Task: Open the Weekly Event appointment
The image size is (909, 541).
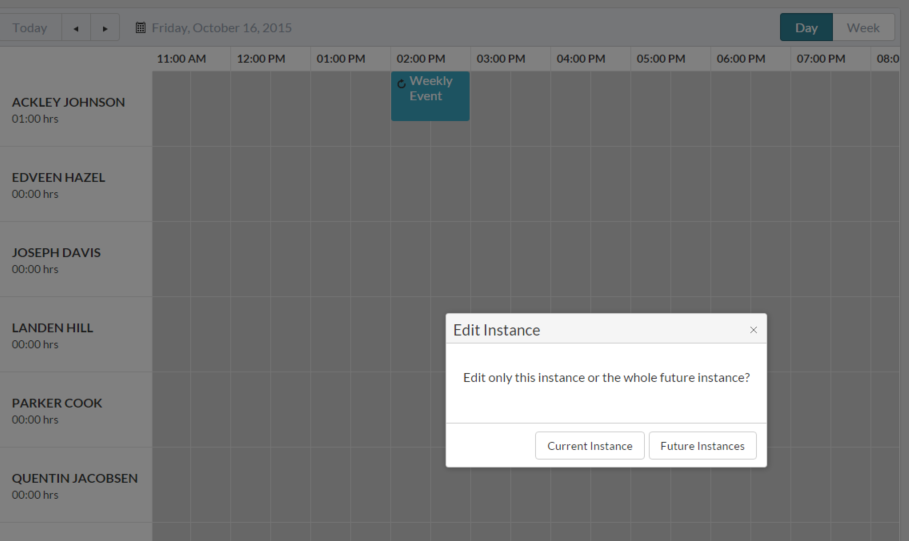Action: (x=430, y=96)
